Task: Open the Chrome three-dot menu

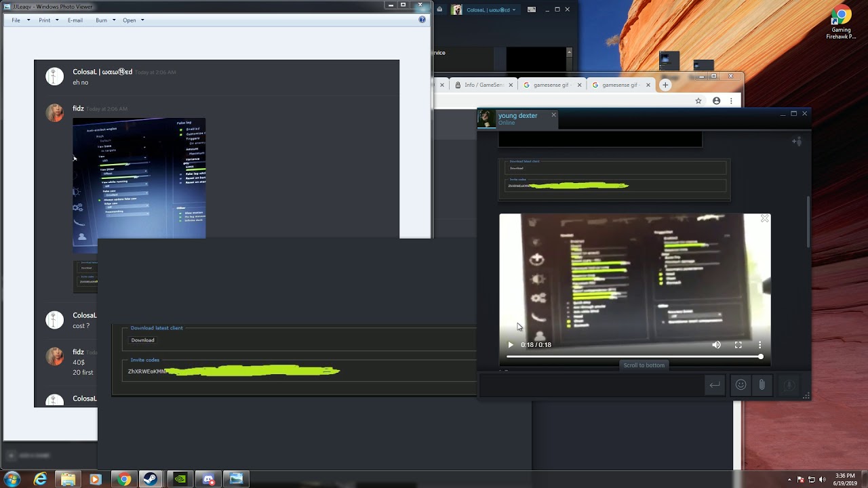Action: (731, 101)
